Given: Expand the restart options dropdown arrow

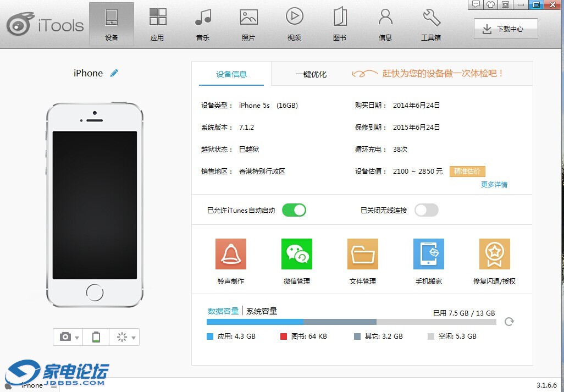Looking at the screenshot, I should coord(133,338).
